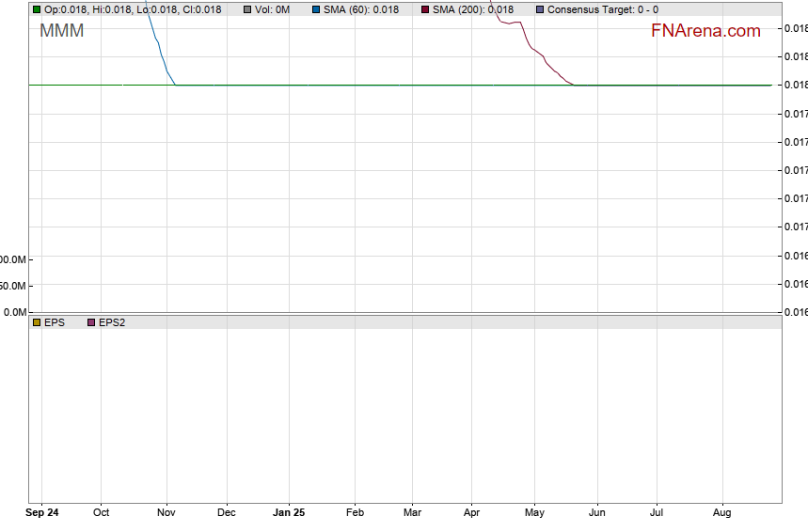Click the Vol: 0M legend label
Viewport: 808px width, 532px height.
(x=272, y=9)
